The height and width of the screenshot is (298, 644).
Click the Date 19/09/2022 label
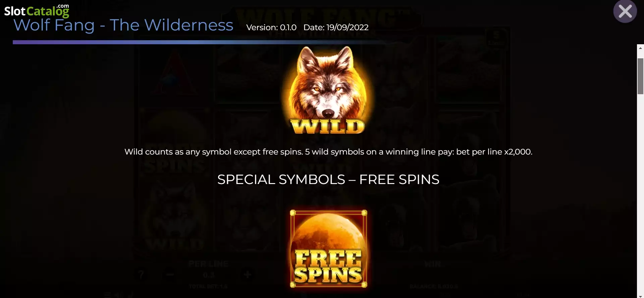pyautogui.click(x=336, y=27)
